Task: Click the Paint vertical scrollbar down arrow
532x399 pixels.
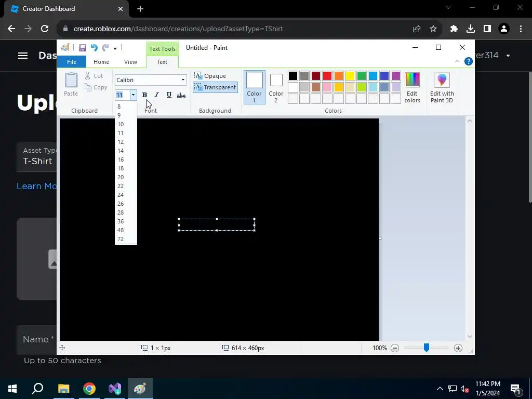Action: (x=470, y=337)
